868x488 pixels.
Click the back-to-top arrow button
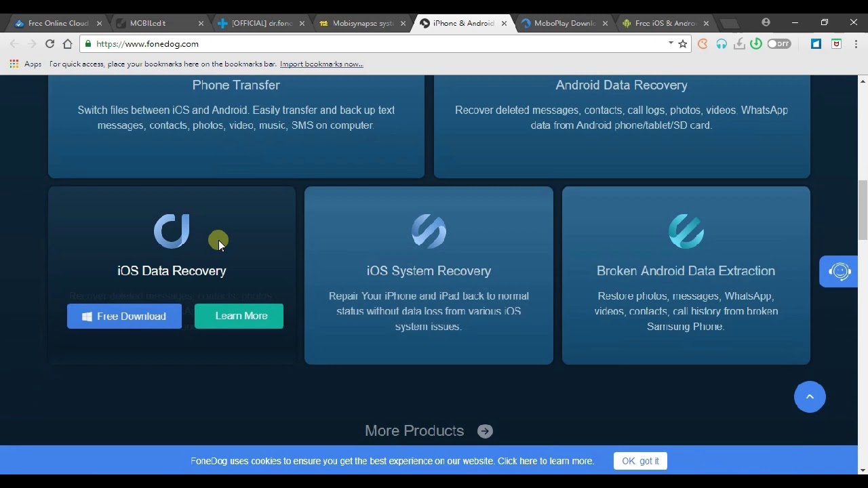pyautogui.click(x=810, y=396)
